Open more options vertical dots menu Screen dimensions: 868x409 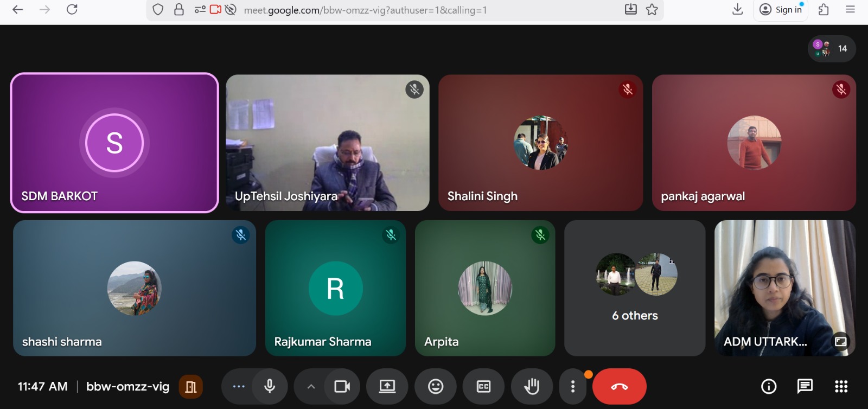pos(573,386)
